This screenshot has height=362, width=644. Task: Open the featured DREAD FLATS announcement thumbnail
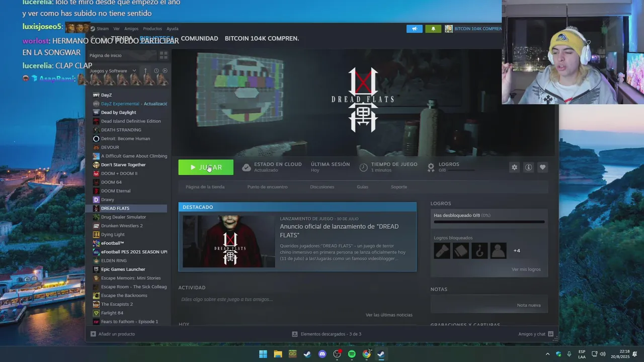[228, 241]
